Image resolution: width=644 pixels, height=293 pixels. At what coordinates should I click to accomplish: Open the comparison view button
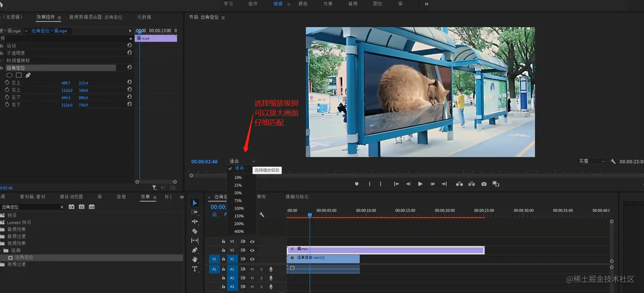(496, 184)
